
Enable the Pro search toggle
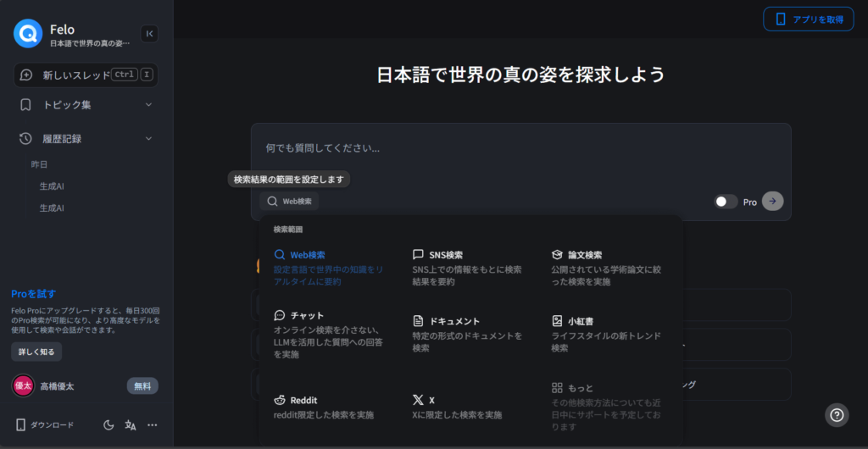(726, 202)
